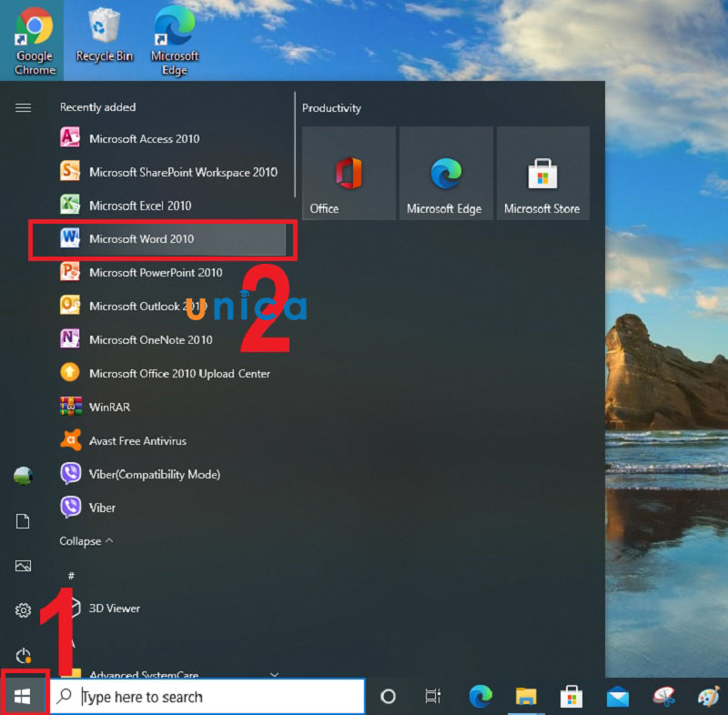
Task: Click the Office tile in Productivity
Action: point(349,173)
